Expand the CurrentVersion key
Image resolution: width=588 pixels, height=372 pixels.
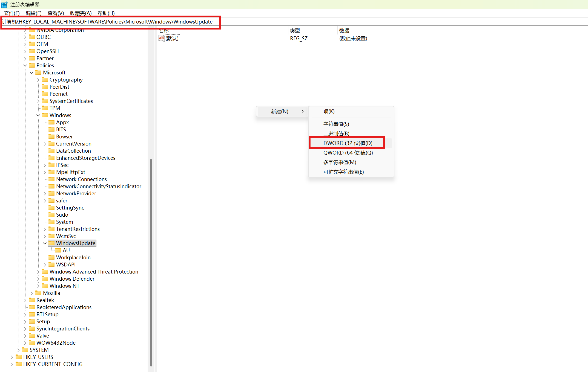click(x=45, y=144)
